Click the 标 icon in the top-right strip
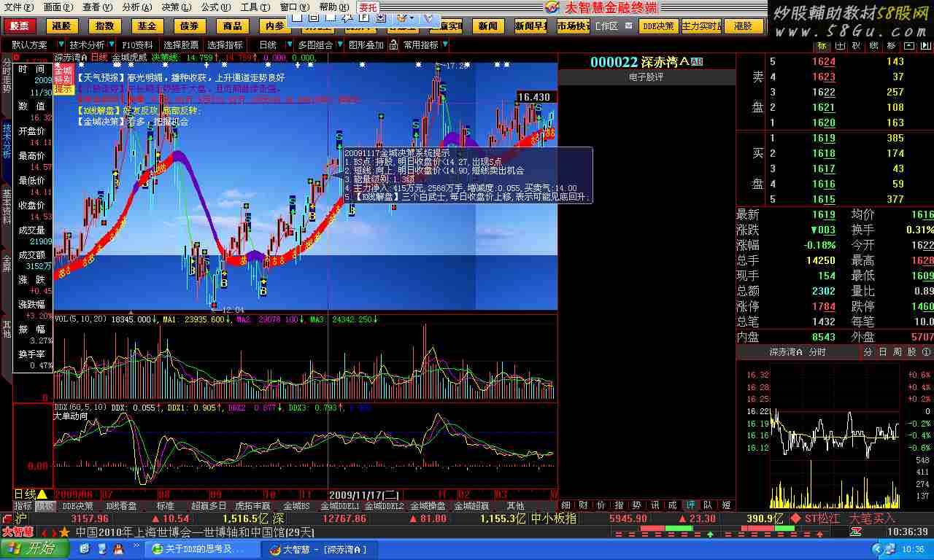The height and width of the screenshot is (560, 934). click(822, 45)
